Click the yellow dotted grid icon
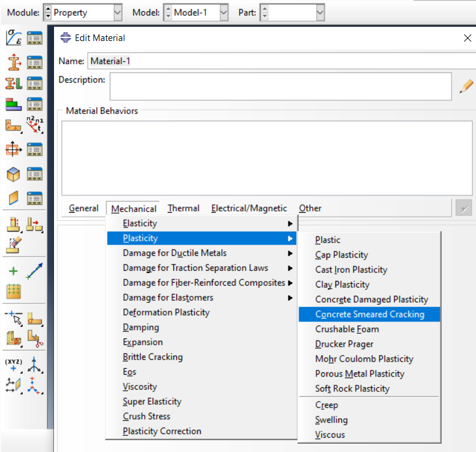 [14, 291]
